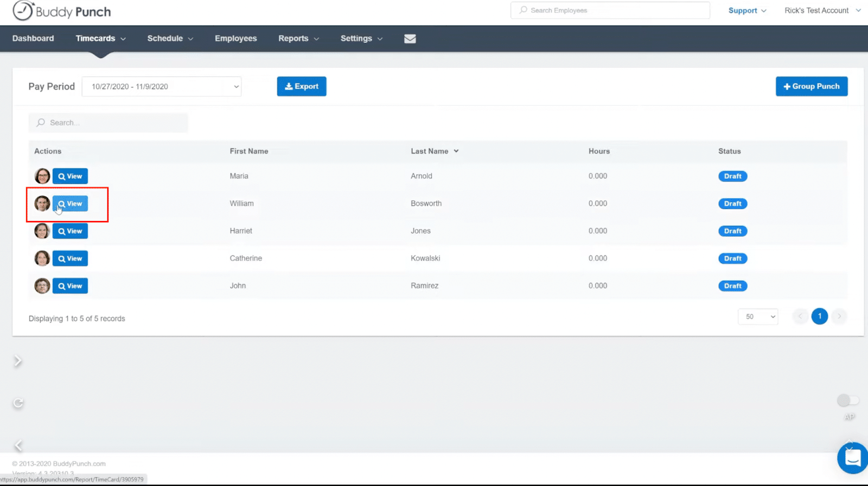The height and width of the screenshot is (486, 868).
Task: Click the left-pointing chevron near footer
Action: click(x=18, y=446)
